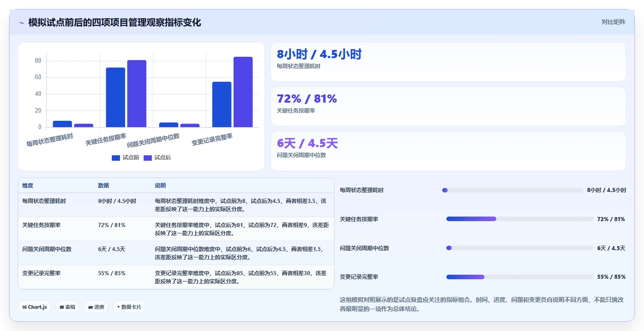Click the Chart.js tag chip
This screenshot has height=331, width=644.
tap(35, 307)
